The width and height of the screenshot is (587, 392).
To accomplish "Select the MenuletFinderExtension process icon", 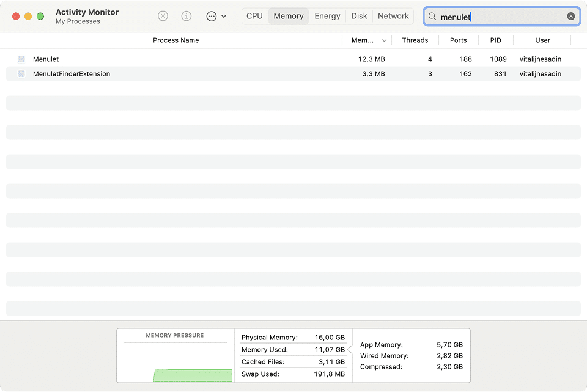I will point(21,74).
